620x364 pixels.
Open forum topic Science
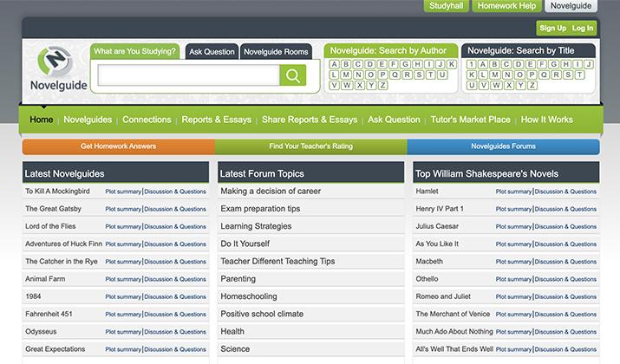click(235, 349)
